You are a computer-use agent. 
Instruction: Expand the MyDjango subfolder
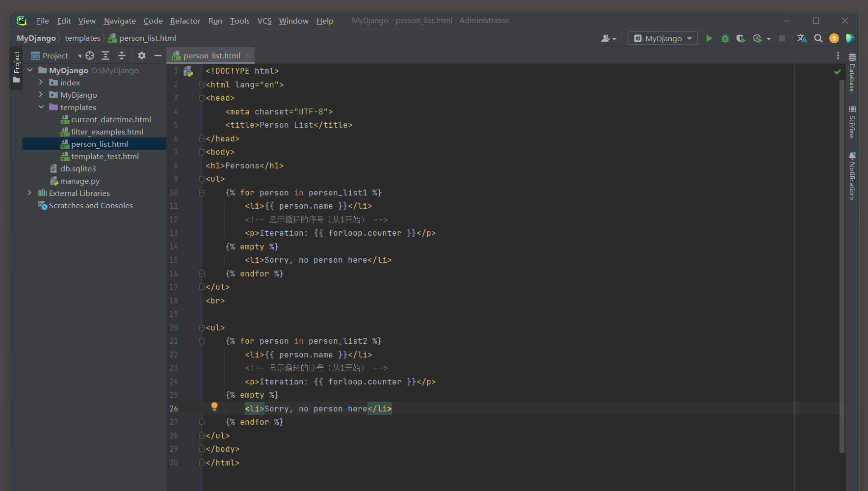(41, 95)
